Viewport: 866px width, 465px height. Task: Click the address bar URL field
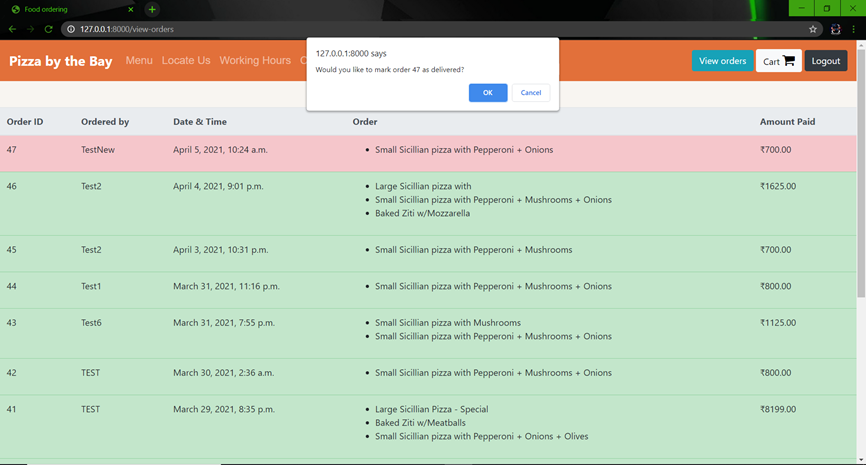click(x=436, y=29)
